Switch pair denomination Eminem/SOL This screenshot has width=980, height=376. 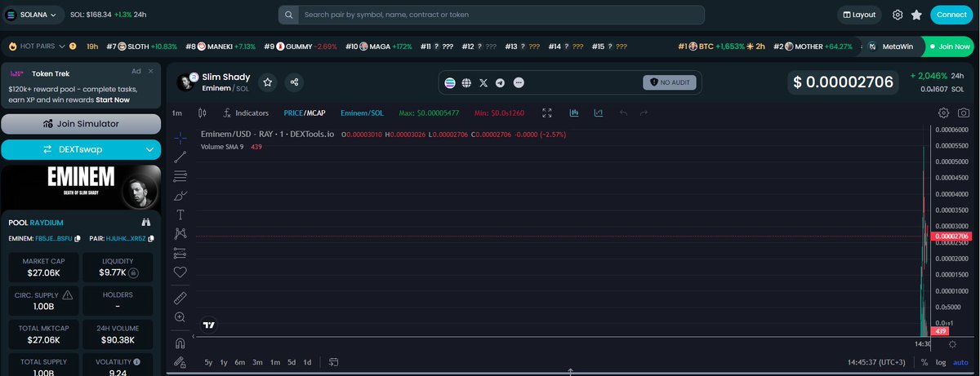click(x=362, y=113)
